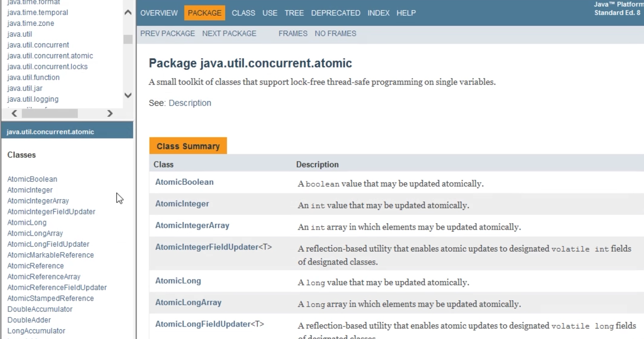
Task: Click left arrow of horizontal scrollbar
Action: (x=14, y=113)
